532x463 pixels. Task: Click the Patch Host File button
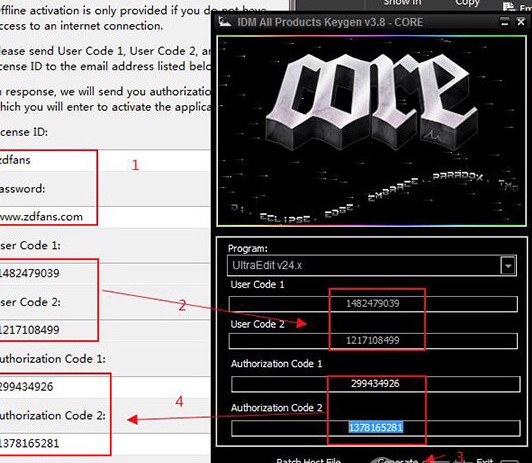[x=308, y=460]
